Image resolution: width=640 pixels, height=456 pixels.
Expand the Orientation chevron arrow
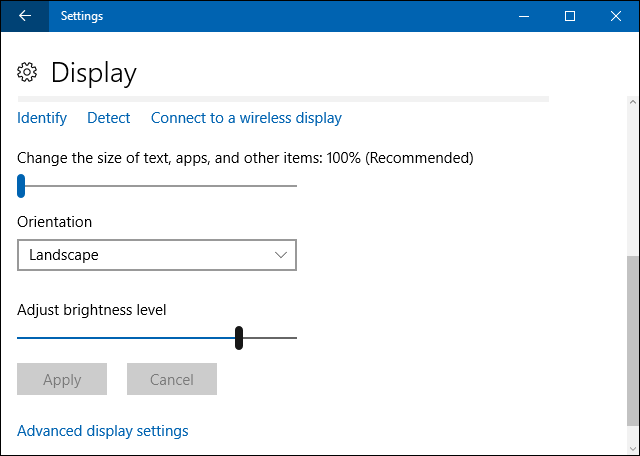click(x=281, y=255)
